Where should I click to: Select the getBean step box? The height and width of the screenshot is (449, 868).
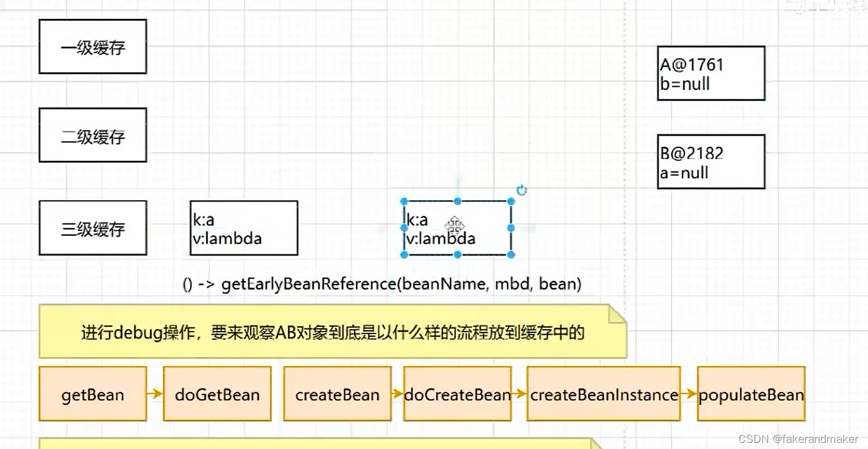tap(93, 394)
